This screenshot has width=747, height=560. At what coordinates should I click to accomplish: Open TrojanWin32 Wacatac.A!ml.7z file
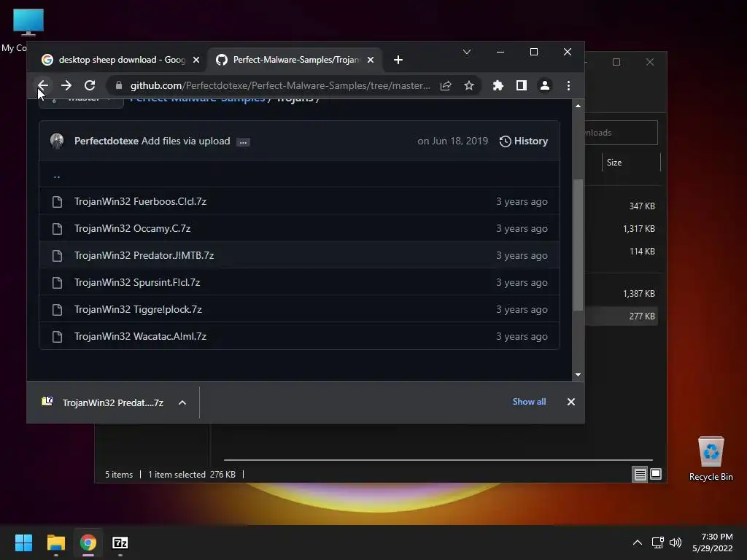(x=141, y=337)
